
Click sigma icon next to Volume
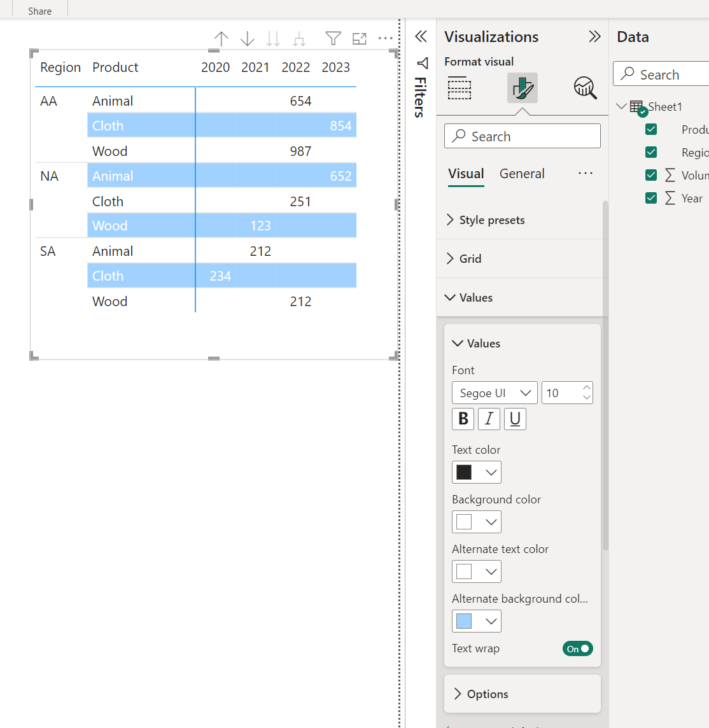pos(670,175)
